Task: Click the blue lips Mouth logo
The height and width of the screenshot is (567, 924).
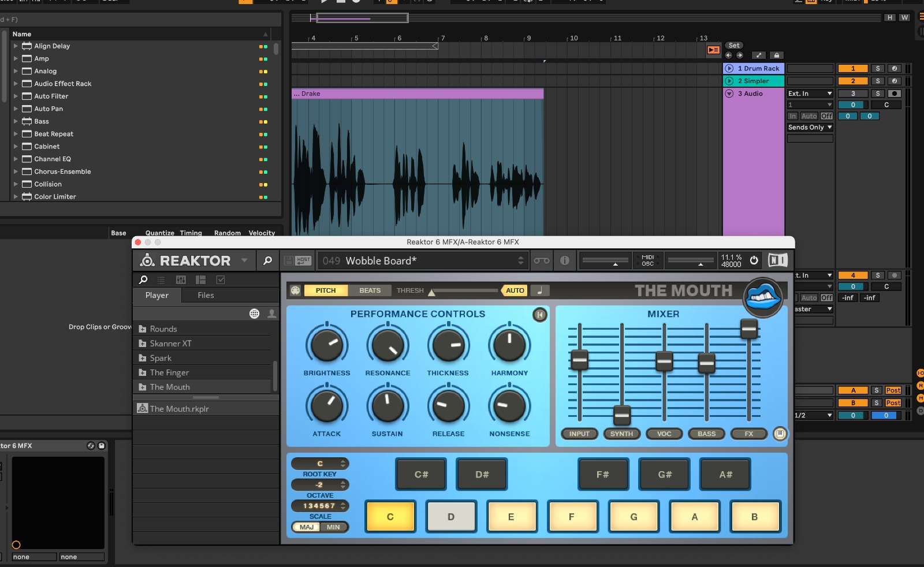Action: (763, 297)
